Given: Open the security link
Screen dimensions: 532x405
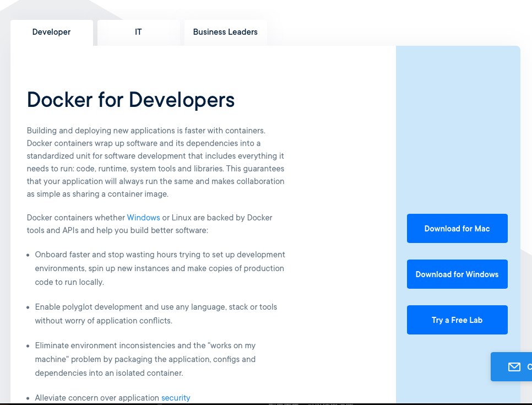Looking at the screenshot, I should 176,397.
